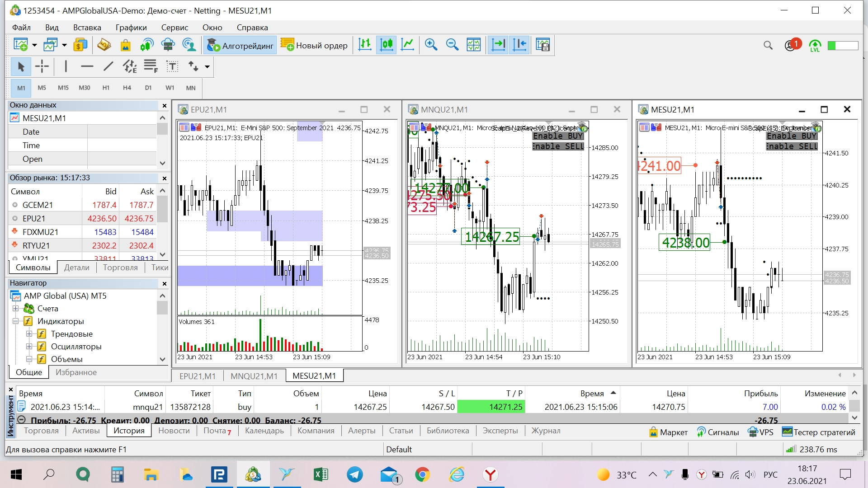
Task: Toggle the Алготрейдинг button
Action: [241, 45]
